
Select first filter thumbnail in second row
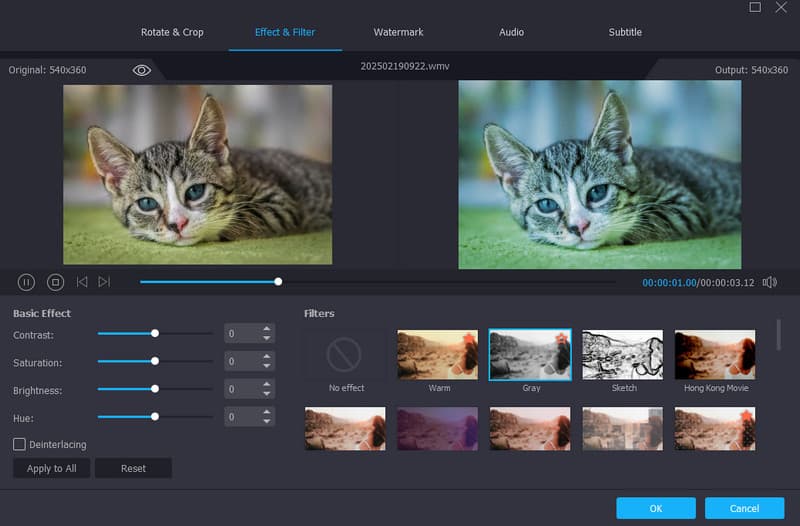[345, 429]
